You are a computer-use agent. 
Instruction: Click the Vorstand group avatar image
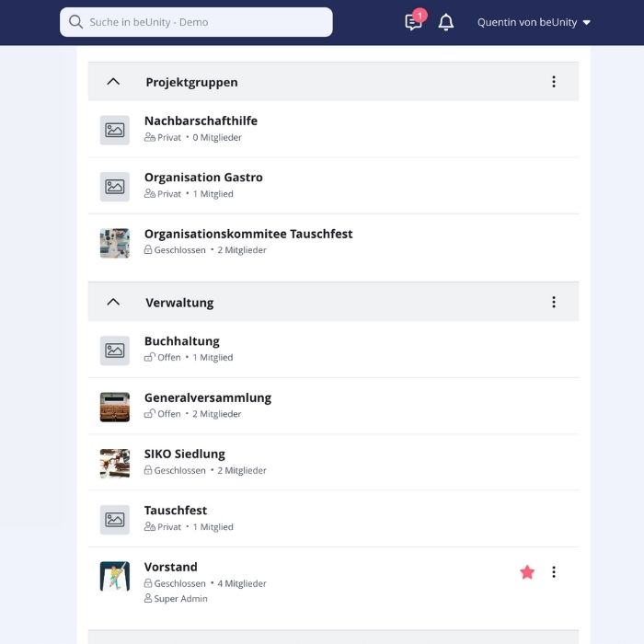pyautogui.click(x=115, y=577)
